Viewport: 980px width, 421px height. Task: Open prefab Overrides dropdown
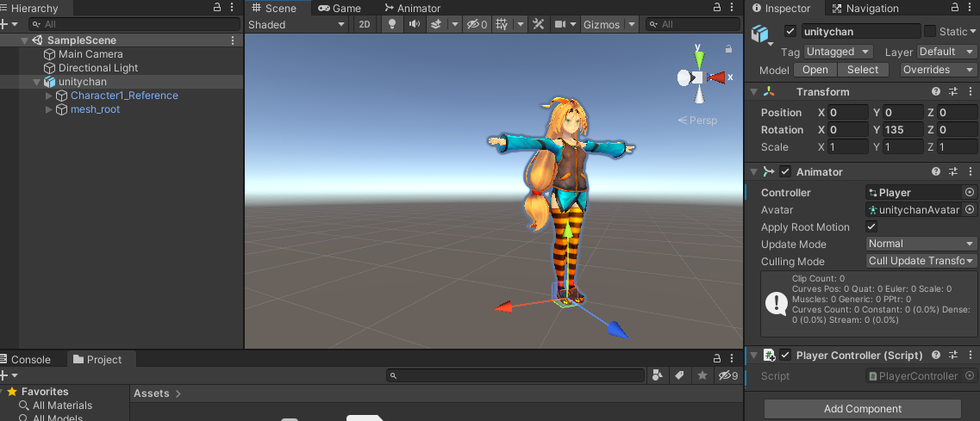point(939,70)
